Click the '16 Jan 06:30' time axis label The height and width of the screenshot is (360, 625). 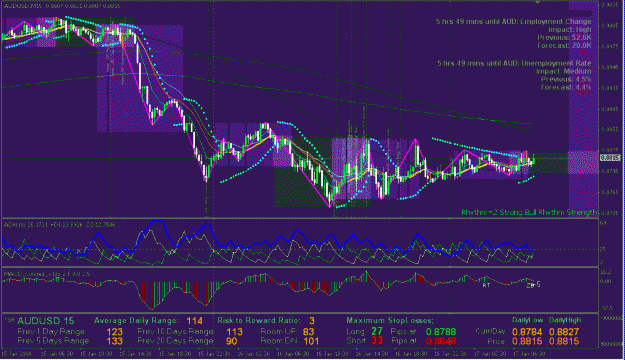click(x=293, y=353)
